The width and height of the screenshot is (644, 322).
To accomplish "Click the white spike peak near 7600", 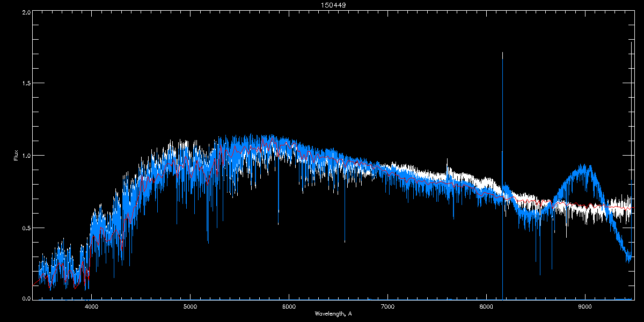I will pos(447,159).
